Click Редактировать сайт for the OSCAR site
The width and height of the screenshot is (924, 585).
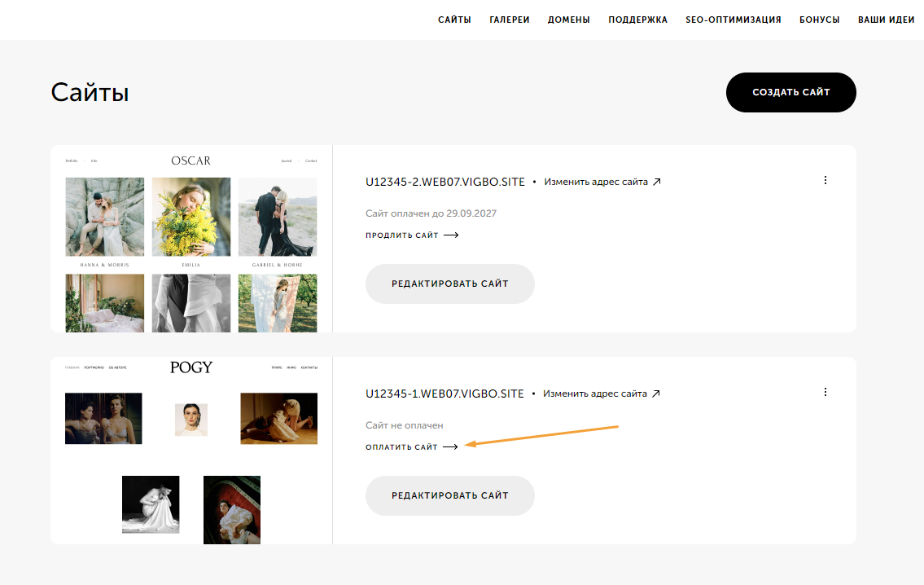point(449,284)
